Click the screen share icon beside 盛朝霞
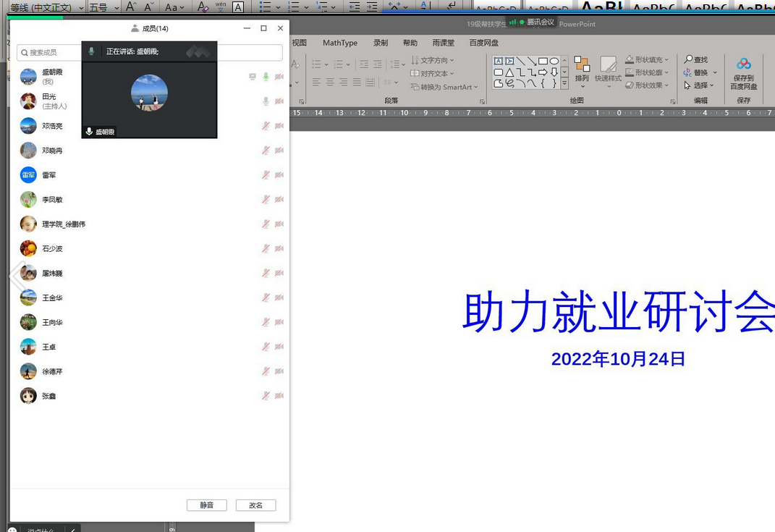Viewport: 775px width, 532px height. (253, 77)
